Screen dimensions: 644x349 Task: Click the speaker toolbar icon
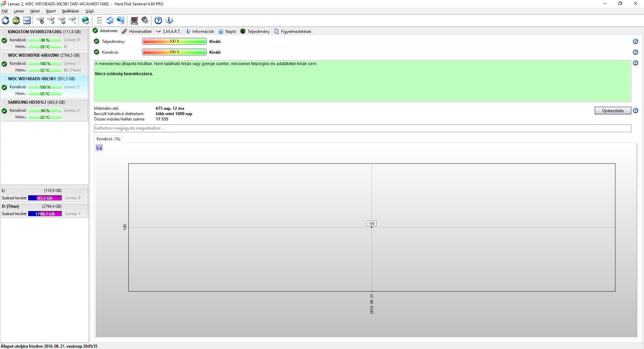pos(145,21)
